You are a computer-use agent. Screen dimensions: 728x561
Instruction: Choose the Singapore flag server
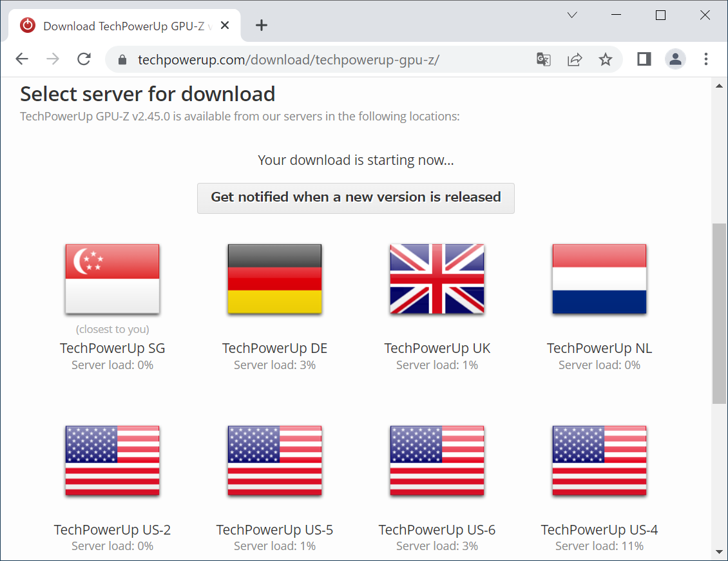pyautogui.click(x=112, y=279)
